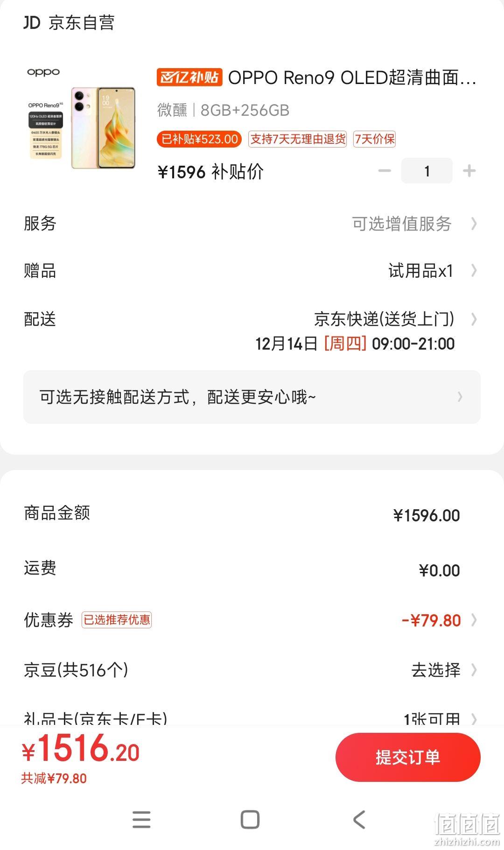504x850 pixels.
Task: Decrease quantity with the minus icon
Action: [385, 171]
